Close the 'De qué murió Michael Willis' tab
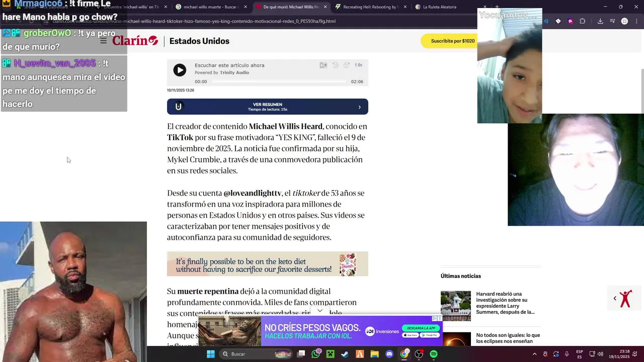The image size is (644, 362). [x=325, y=7]
